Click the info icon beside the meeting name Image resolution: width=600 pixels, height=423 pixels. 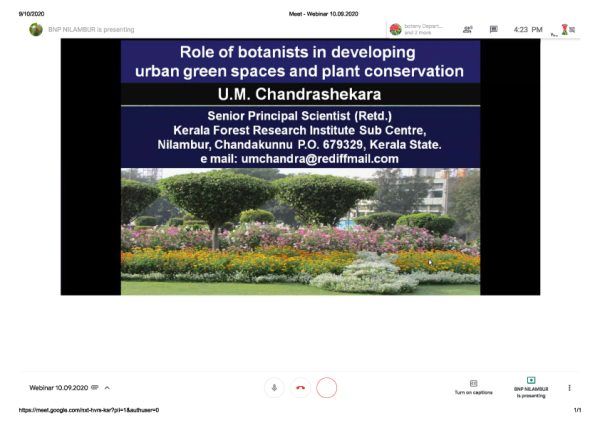click(95, 387)
